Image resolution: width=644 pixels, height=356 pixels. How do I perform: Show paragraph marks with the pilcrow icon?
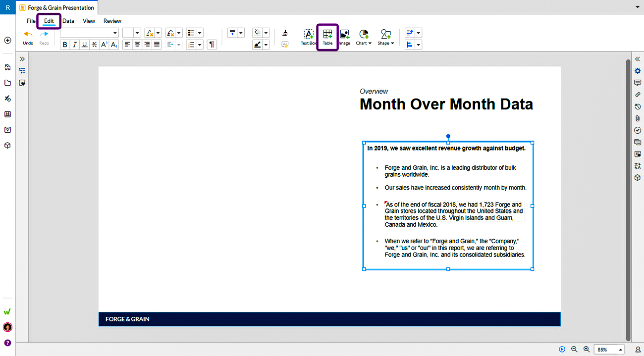pos(212,44)
